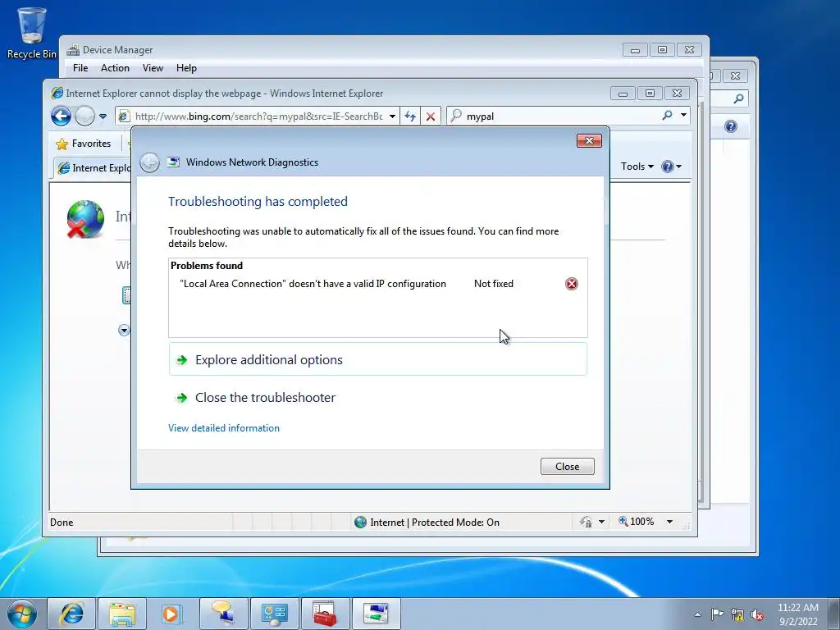This screenshot has height=630, width=840.
Task: Click the Internet Explorer forward arrow button
Action: (84, 116)
